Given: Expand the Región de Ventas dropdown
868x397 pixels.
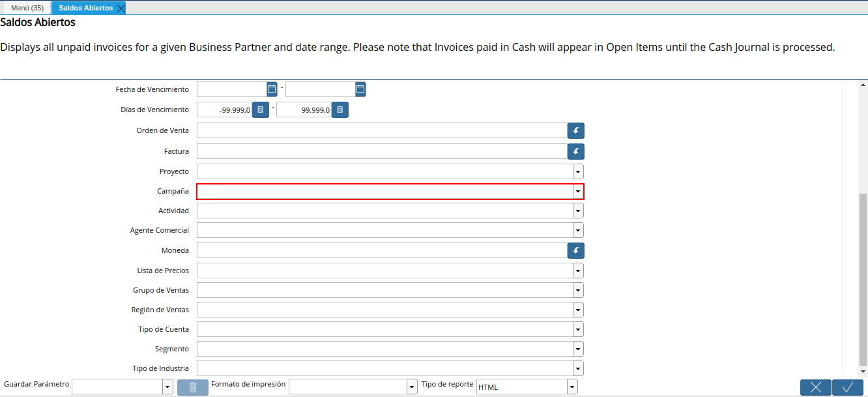Looking at the screenshot, I should (x=578, y=310).
